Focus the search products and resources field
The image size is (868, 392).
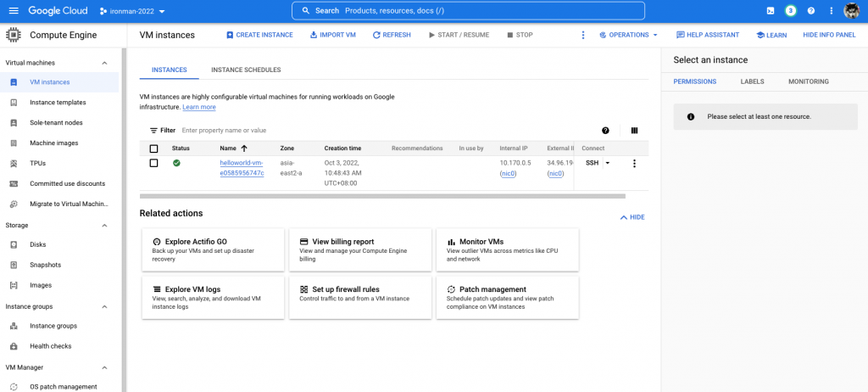pyautogui.click(x=468, y=10)
